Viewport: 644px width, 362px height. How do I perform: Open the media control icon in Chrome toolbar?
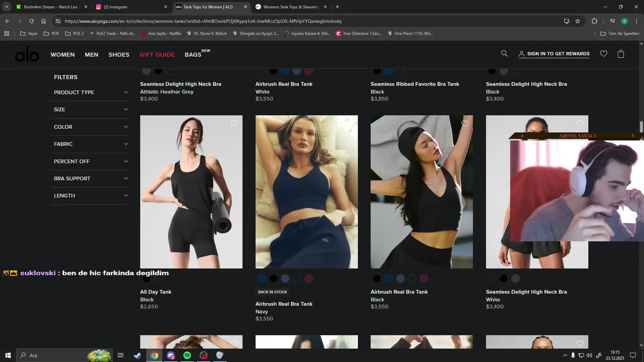(612, 21)
